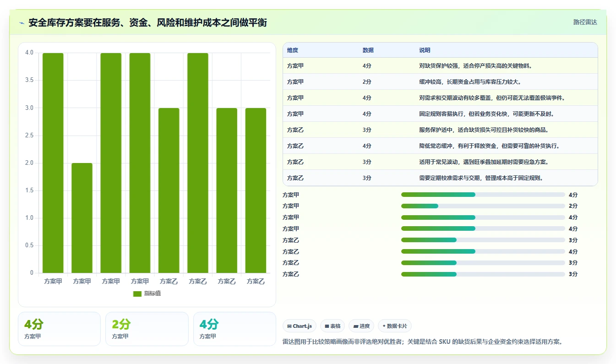Click the page title 安全库存方案
The height and width of the screenshot is (364, 616).
[147, 23]
